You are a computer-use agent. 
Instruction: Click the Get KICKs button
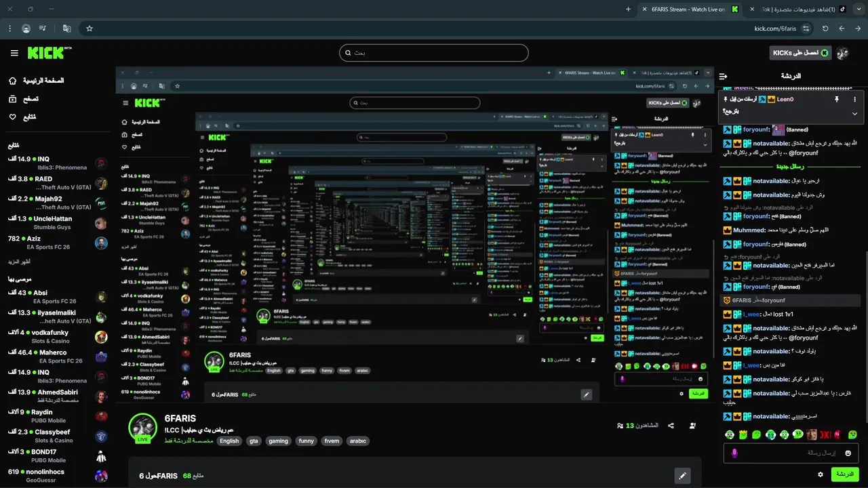pos(801,53)
